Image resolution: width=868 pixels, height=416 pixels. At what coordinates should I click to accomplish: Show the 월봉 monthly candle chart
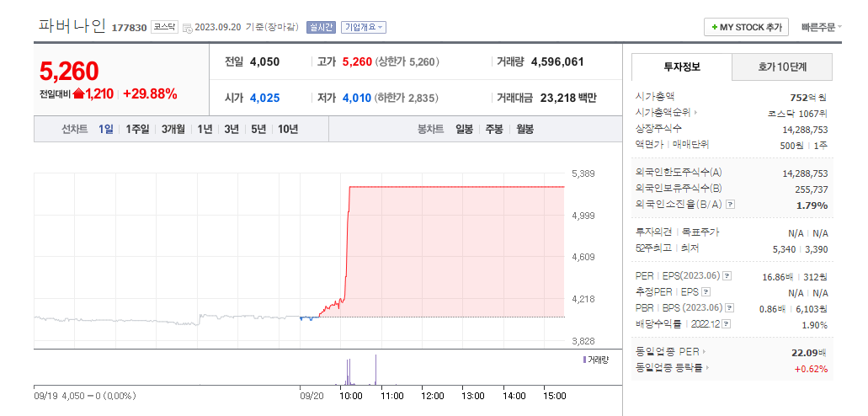[525, 129]
